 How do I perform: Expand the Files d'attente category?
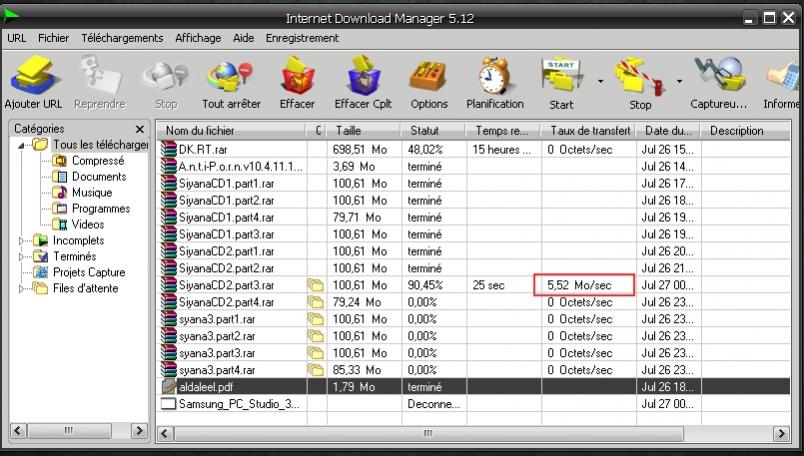coord(21,288)
